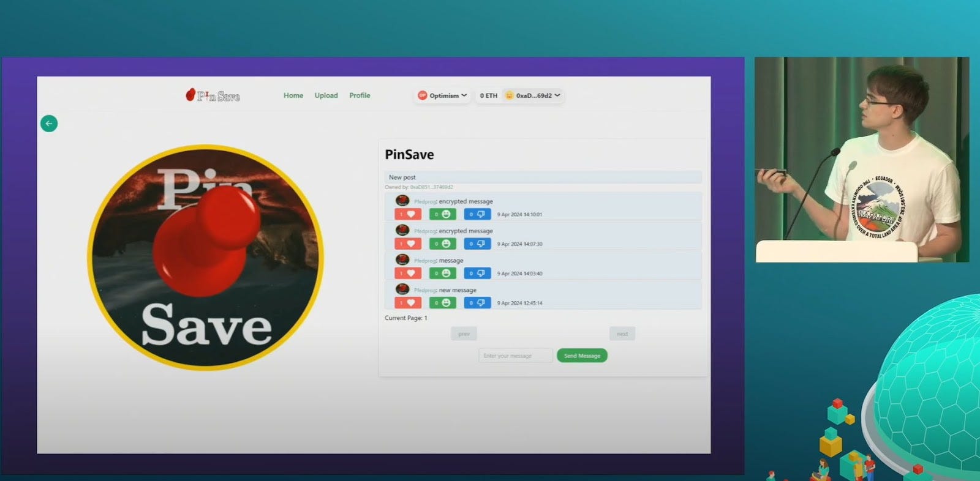Click Pfedprog username on 'new message' post
The image size is (980, 481).
point(425,291)
